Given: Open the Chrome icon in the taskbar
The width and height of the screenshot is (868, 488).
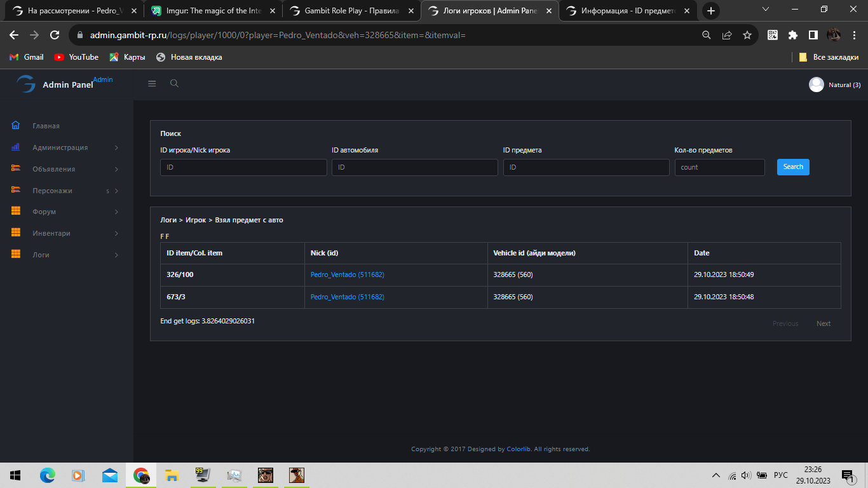Looking at the screenshot, I should [141, 475].
